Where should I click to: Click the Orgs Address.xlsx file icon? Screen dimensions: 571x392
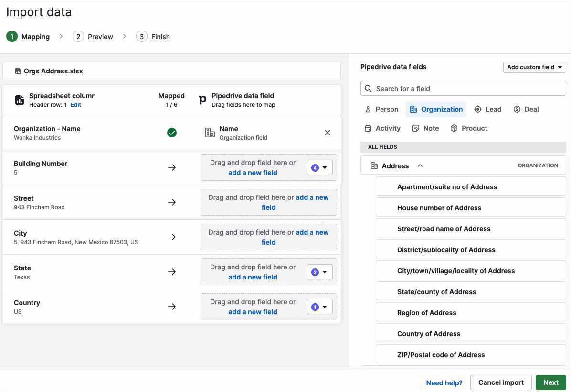[18, 71]
